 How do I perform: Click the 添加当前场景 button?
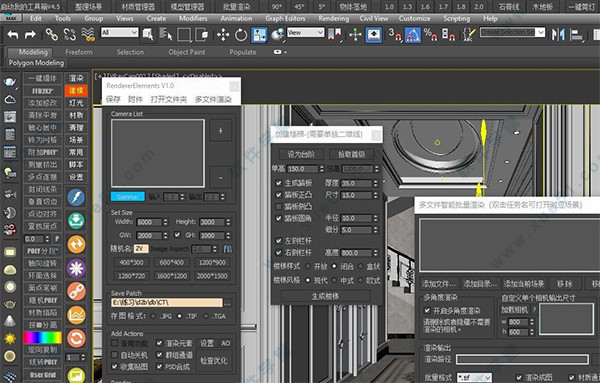point(523,284)
